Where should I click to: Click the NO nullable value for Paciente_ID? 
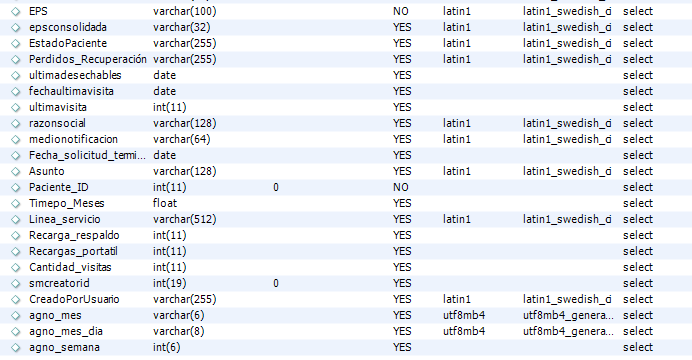point(401,187)
